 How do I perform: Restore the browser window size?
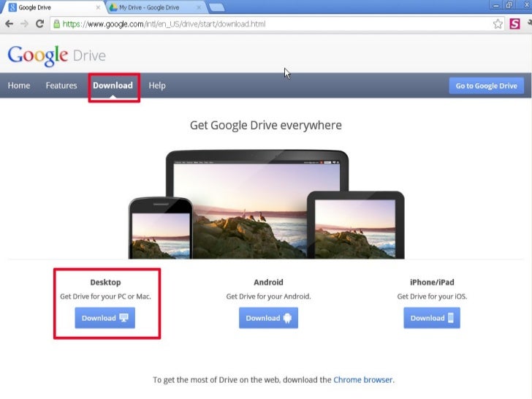click(509, 5)
